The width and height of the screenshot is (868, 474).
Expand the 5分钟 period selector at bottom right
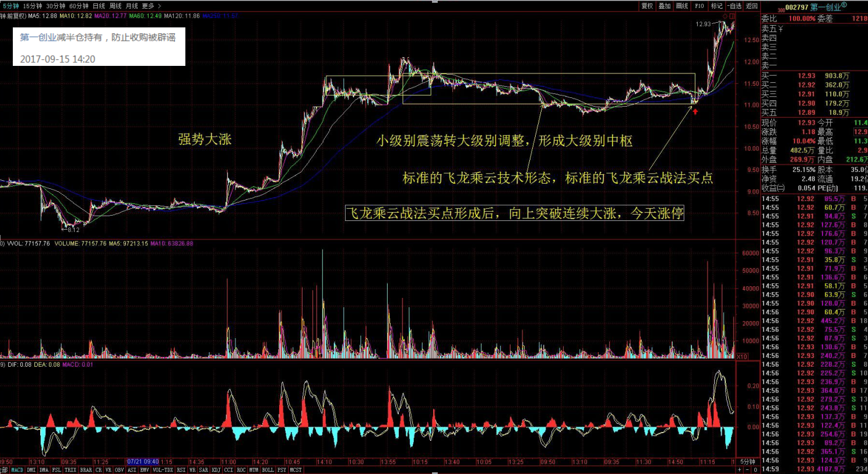pyautogui.click(x=747, y=462)
